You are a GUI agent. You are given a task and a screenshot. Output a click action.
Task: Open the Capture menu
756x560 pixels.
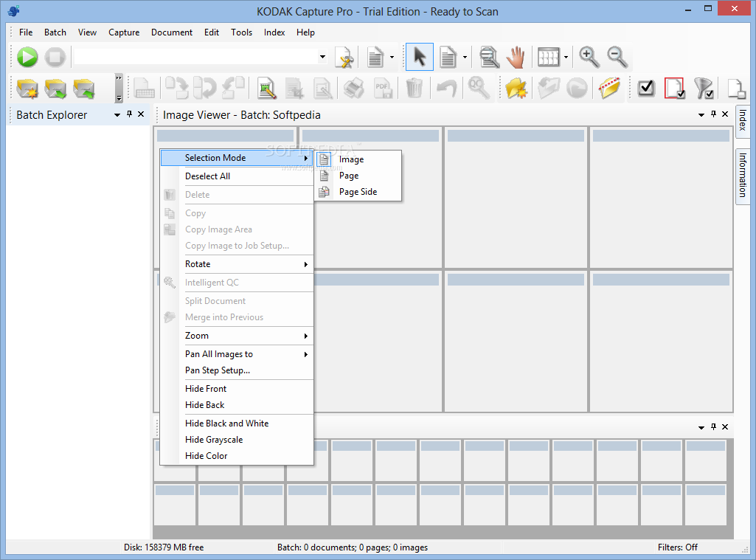[x=124, y=32]
